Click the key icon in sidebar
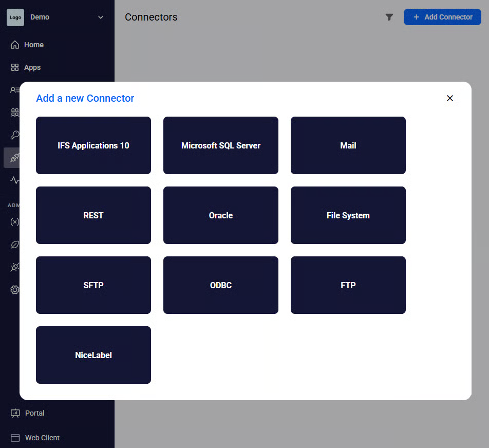Viewport: 489px width, 448px height. click(15, 135)
